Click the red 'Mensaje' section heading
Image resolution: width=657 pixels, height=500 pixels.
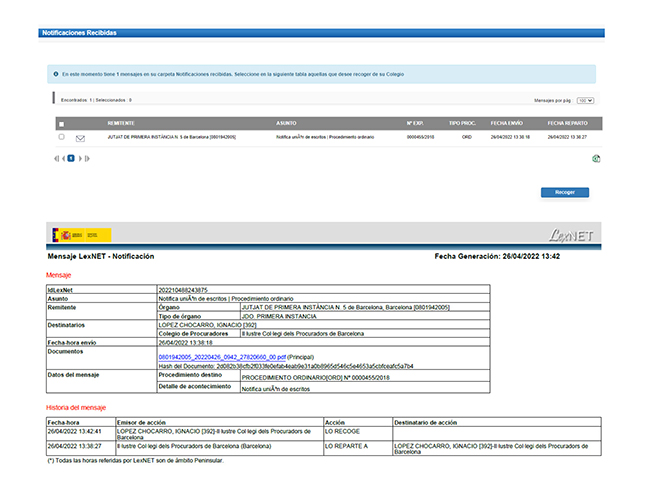click(59, 275)
